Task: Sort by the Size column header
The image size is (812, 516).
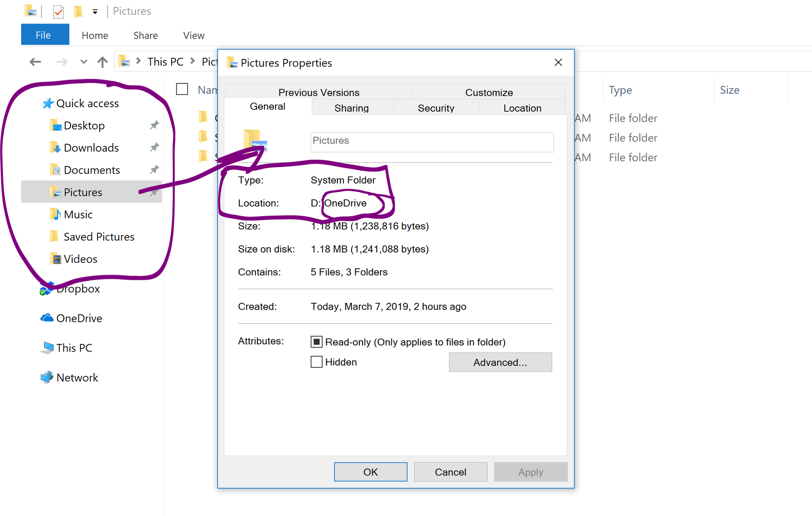Action: pyautogui.click(x=730, y=90)
